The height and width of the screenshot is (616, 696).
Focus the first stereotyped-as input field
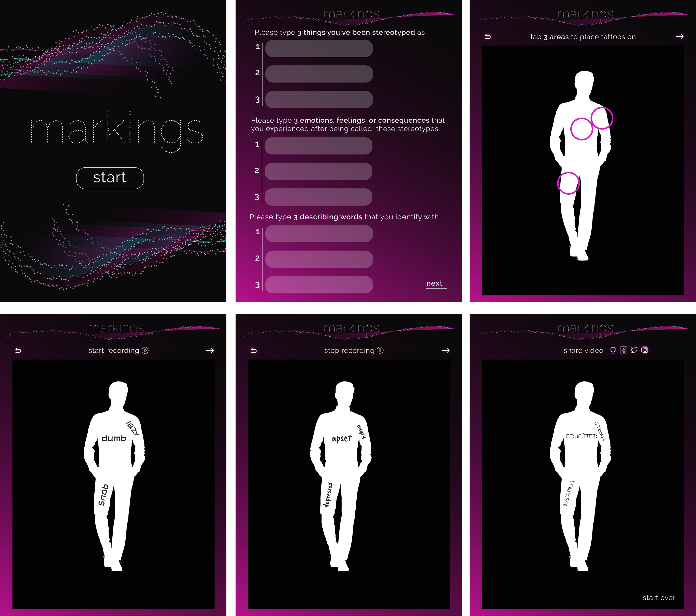click(x=319, y=48)
